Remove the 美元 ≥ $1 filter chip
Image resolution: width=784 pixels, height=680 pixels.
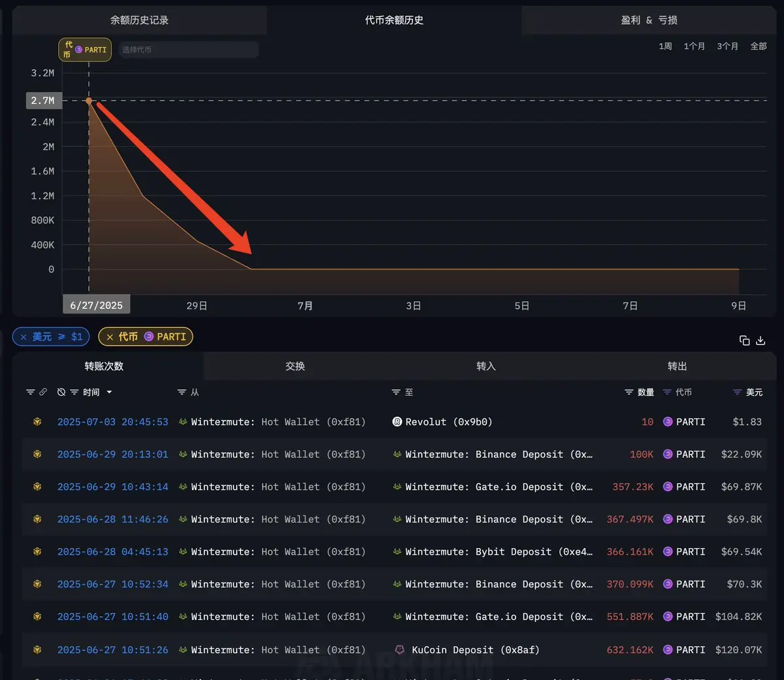click(x=24, y=337)
